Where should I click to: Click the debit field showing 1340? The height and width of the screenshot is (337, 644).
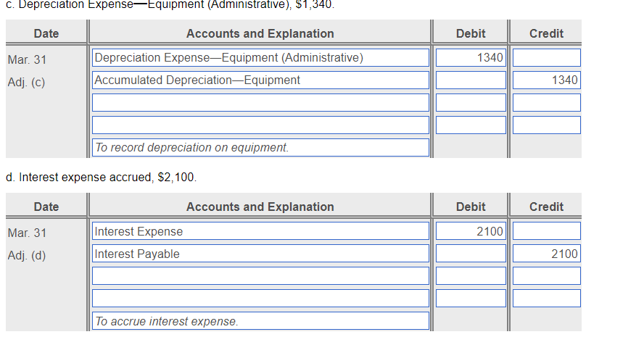pyautogui.click(x=471, y=58)
